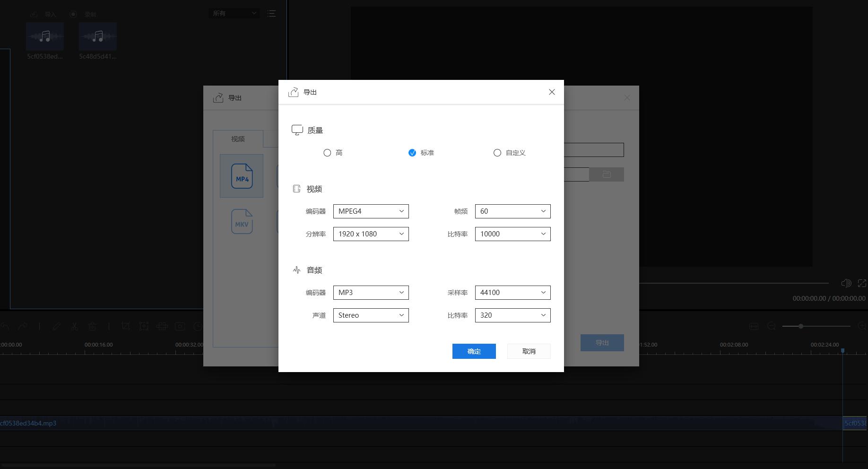Click the fullscreen preview icon

coord(862,283)
